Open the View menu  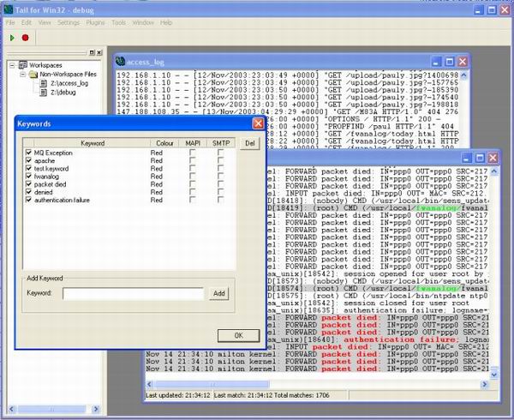(x=45, y=22)
